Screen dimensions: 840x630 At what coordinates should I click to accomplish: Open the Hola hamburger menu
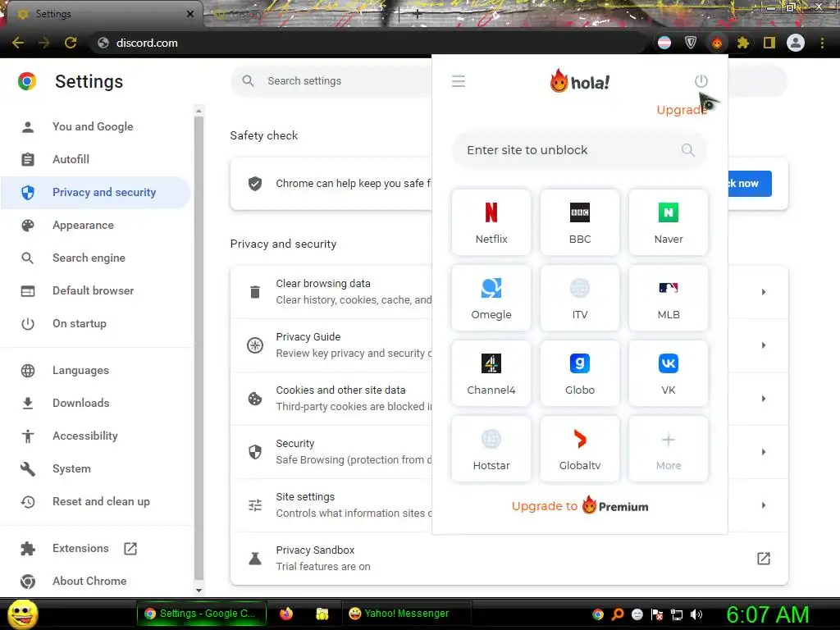(x=458, y=81)
